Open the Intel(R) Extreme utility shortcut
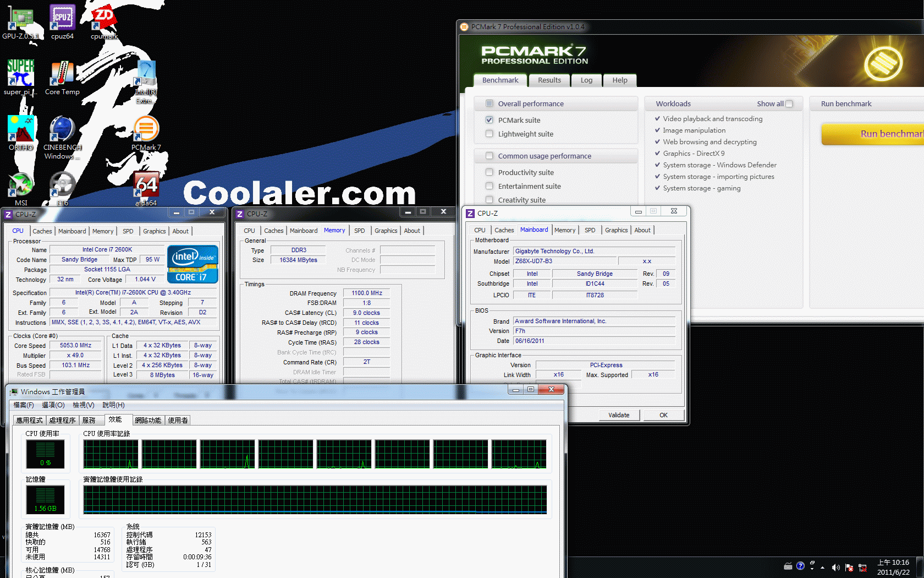924x578 pixels. pyautogui.click(x=146, y=83)
